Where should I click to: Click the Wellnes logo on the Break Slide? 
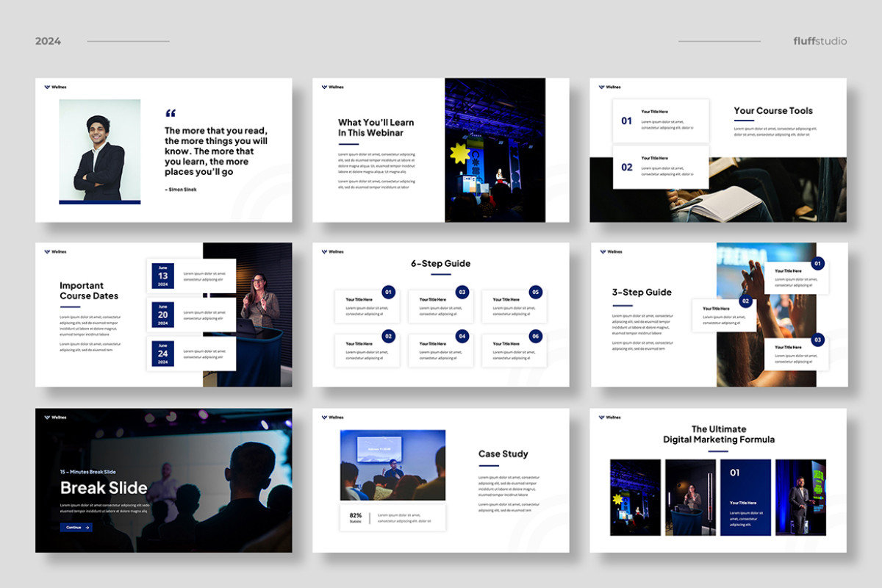point(55,417)
